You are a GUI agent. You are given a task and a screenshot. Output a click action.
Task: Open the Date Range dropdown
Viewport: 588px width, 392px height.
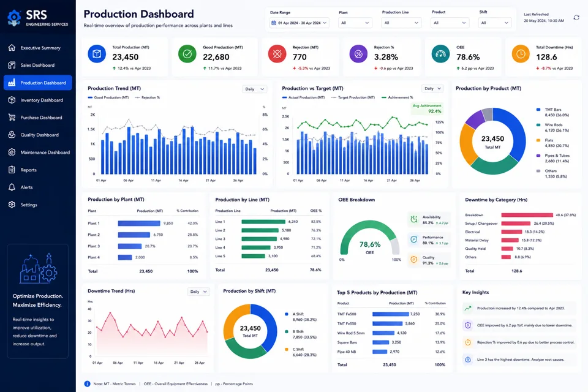tap(300, 23)
